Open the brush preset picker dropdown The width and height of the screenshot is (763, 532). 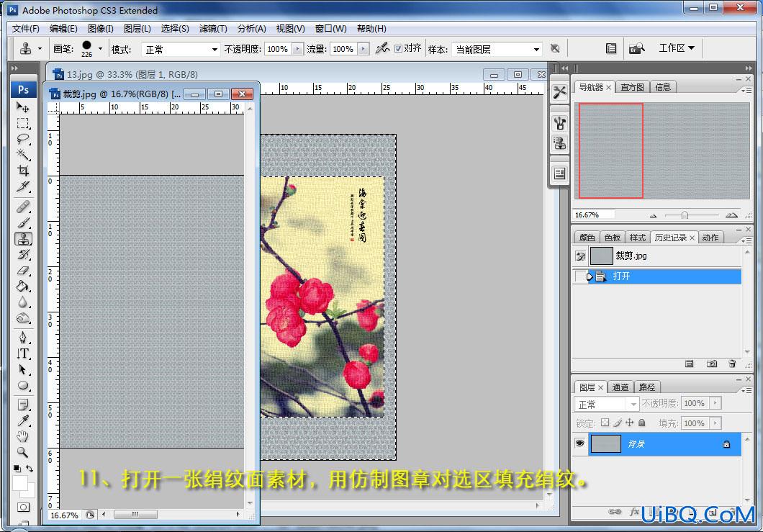(100, 48)
